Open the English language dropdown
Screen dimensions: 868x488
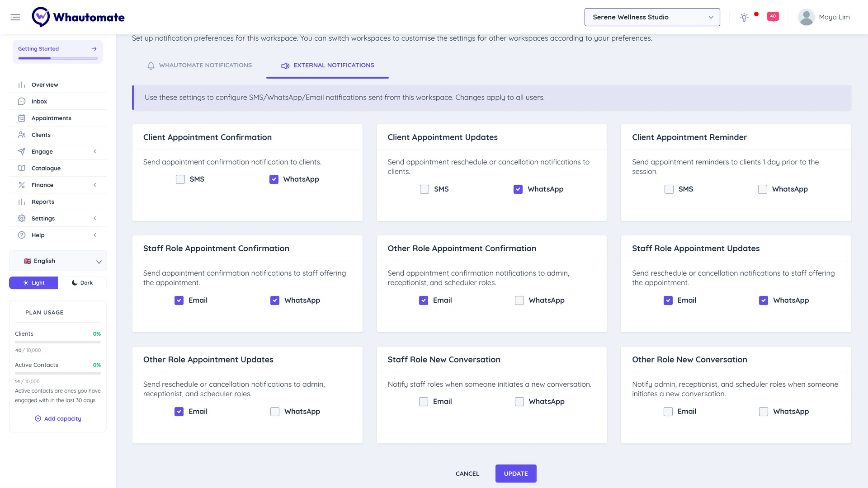point(58,261)
